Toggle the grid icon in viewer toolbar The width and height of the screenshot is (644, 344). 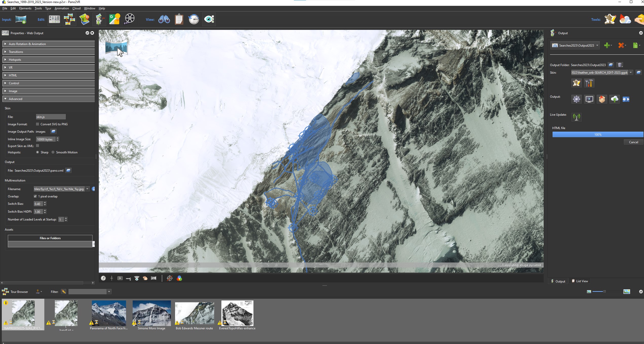pyautogui.click(x=120, y=278)
